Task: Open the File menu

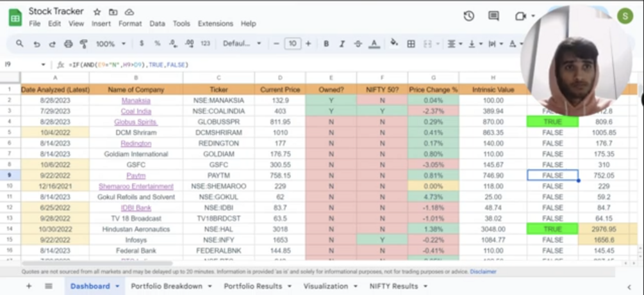Action: pyautogui.click(x=35, y=24)
